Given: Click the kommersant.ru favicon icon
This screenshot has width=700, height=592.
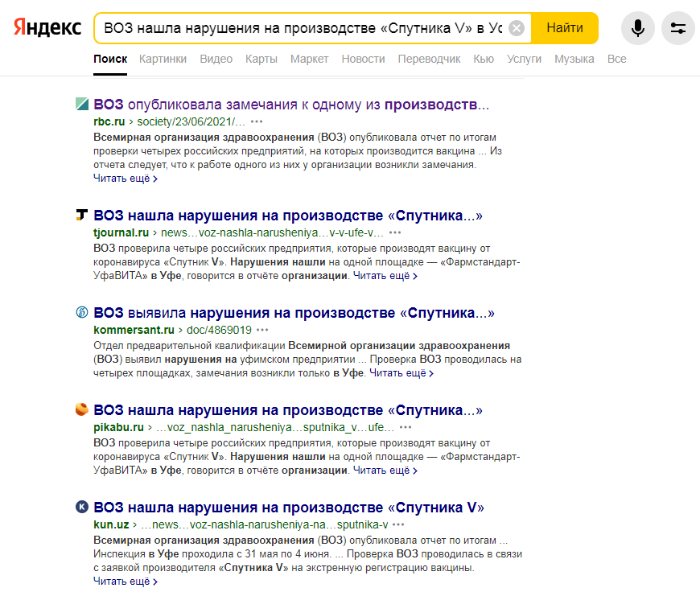Looking at the screenshot, I should coord(81,313).
